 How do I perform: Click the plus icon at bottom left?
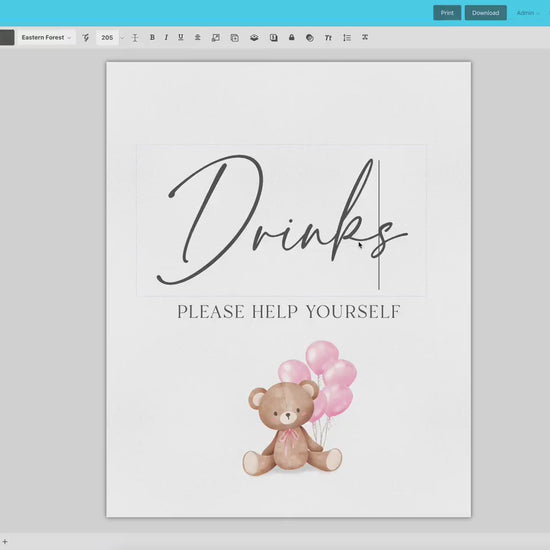click(x=5, y=542)
